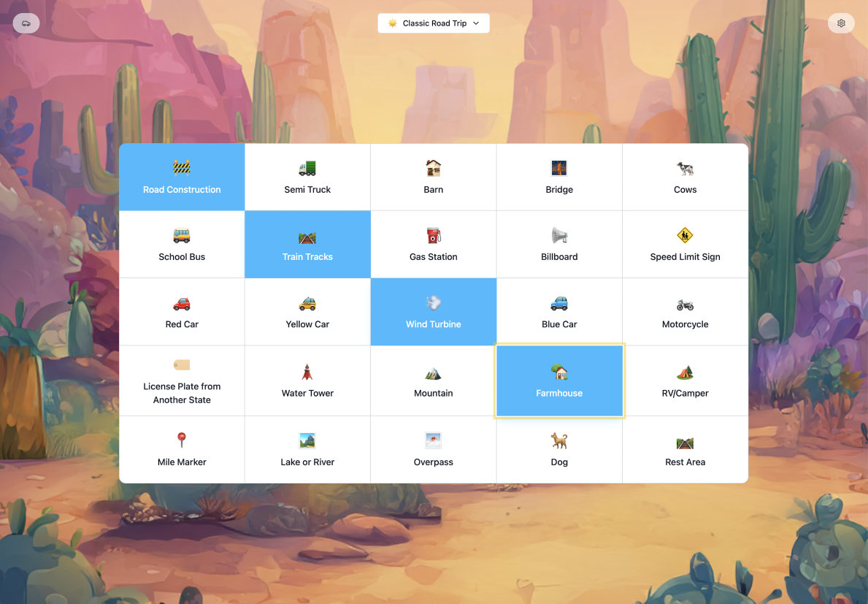The height and width of the screenshot is (604, 868).
Task: Open the Classic Road Trip dropdown
Action: coord(434,23)
